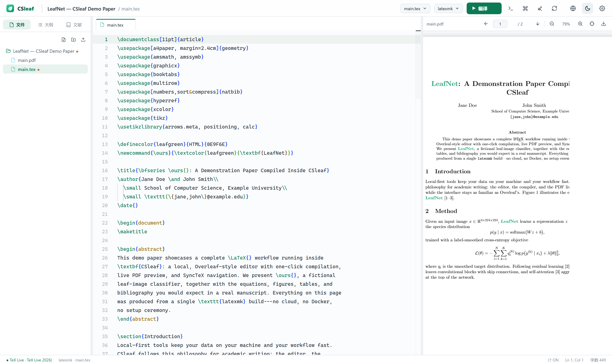Click the PDF page number field
This screenshot has height=364, width=612.
click(x=500, y=24)
